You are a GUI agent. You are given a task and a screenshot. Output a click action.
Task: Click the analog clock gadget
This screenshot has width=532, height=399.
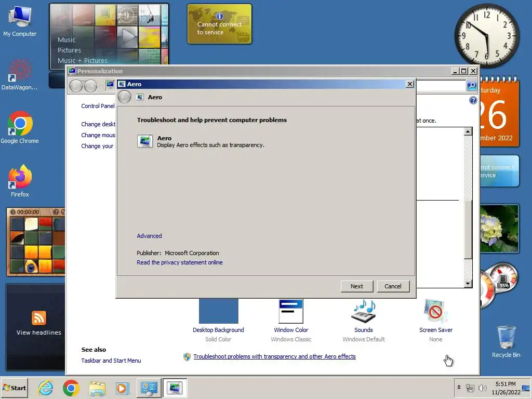[486, 36]
